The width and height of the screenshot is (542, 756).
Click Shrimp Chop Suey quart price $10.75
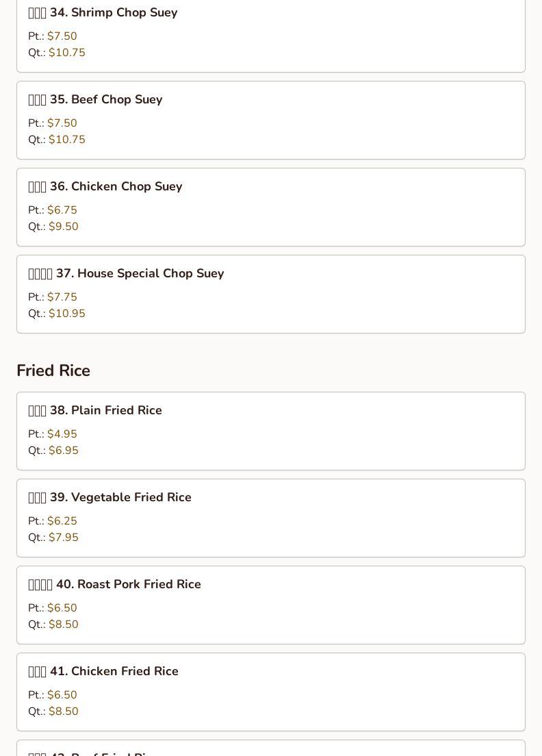click(x=66, y=53)
